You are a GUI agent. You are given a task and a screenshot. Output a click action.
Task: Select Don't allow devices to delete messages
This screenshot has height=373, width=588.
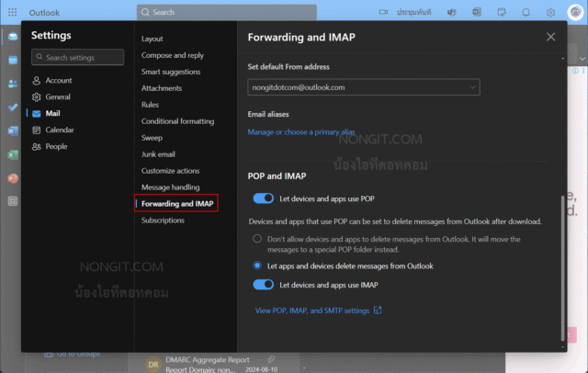click(257, 239)
